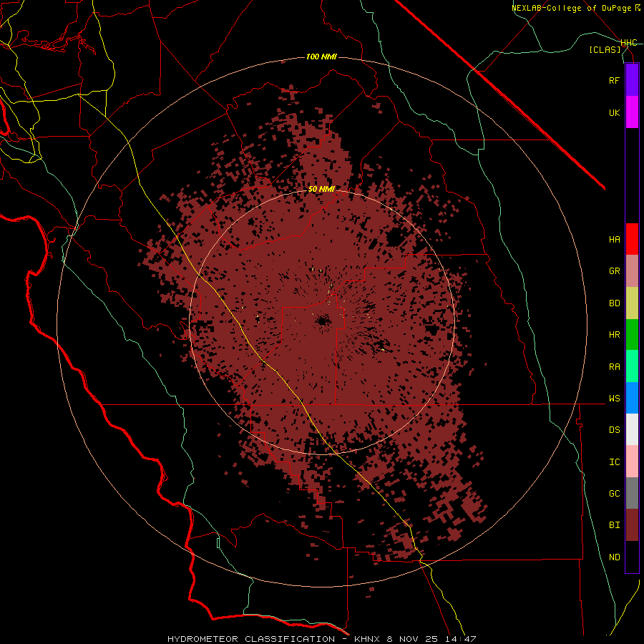644x644 pixels.
Task: Click the [CLAS] units label
Action: [605, 50]
